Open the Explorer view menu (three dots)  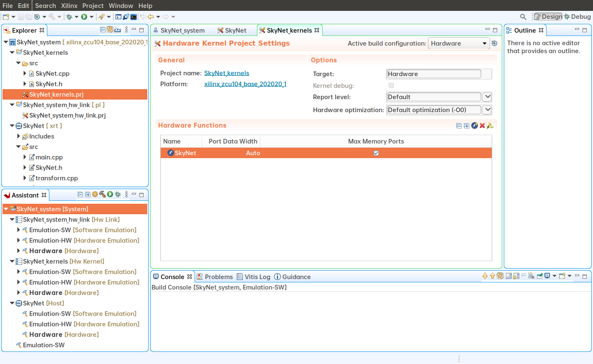point(126,30)
